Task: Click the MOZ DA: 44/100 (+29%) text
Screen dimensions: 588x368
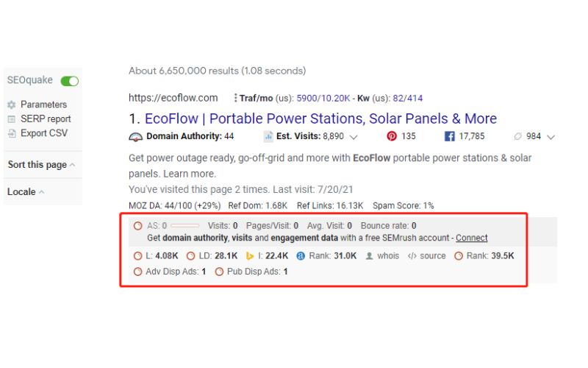Action: 175,206
